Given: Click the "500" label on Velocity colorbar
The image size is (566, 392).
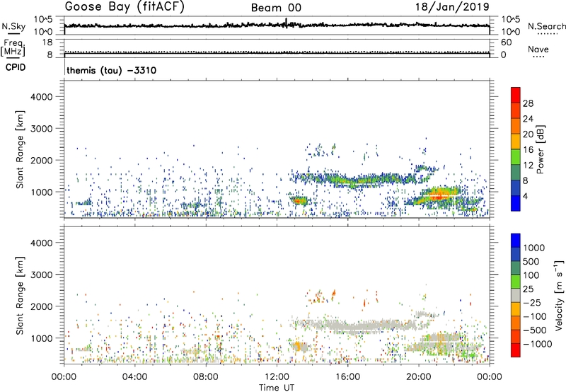Looking at the screenshot, I should click(x=531, y=261).
